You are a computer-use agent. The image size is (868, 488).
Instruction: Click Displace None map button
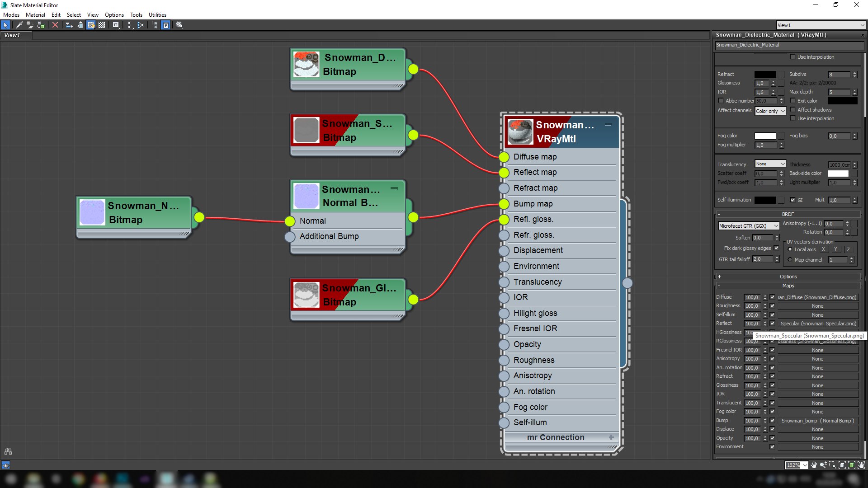817,429
